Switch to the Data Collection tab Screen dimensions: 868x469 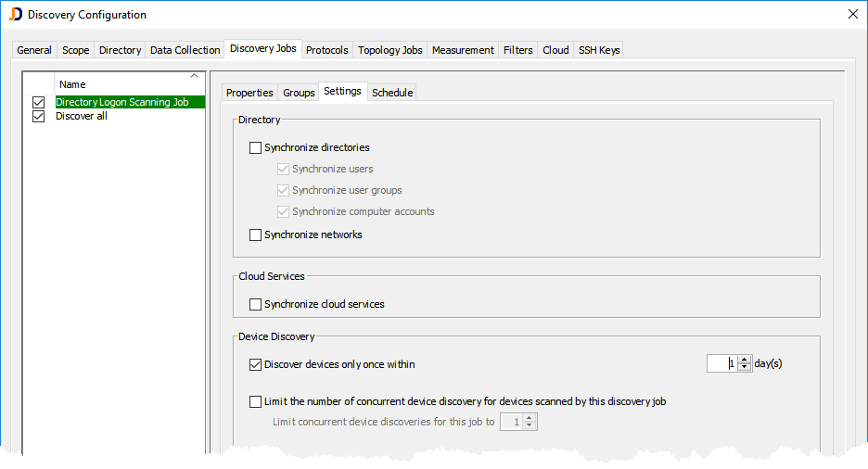point(185,50)
